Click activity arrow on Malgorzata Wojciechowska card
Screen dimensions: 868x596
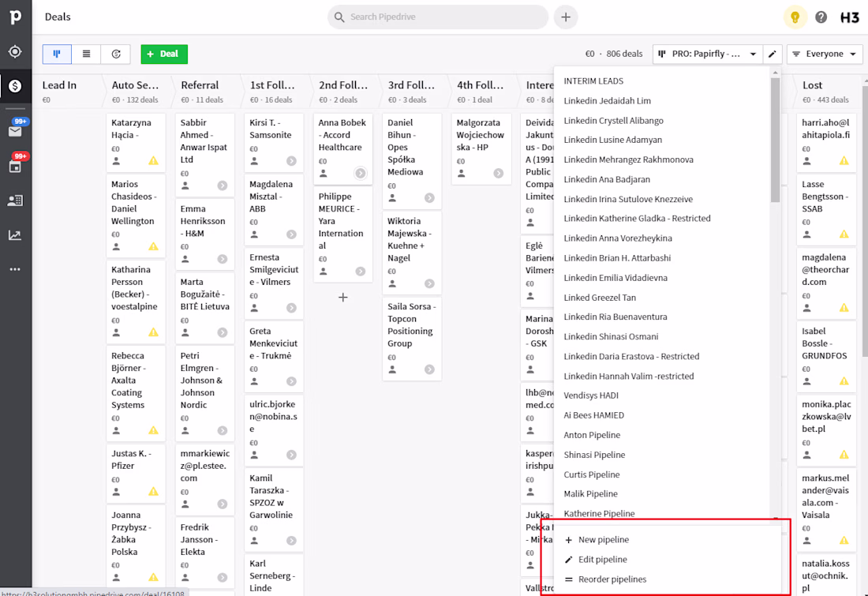pyautogui.click(x=499, y=174)
